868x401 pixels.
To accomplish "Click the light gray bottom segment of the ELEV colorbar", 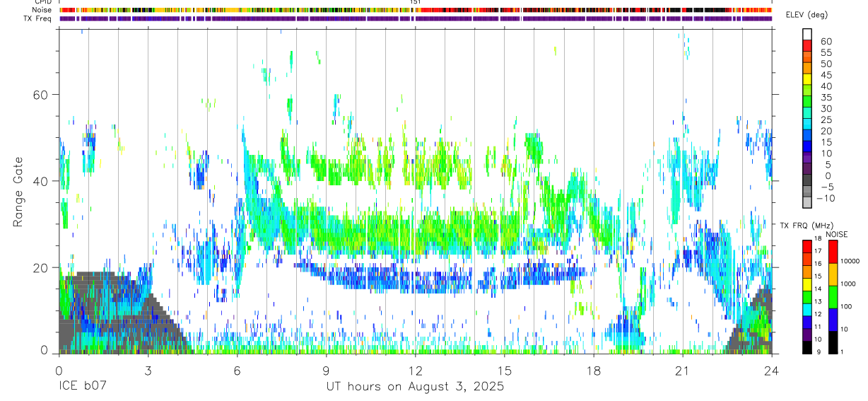I will (807, 203).
